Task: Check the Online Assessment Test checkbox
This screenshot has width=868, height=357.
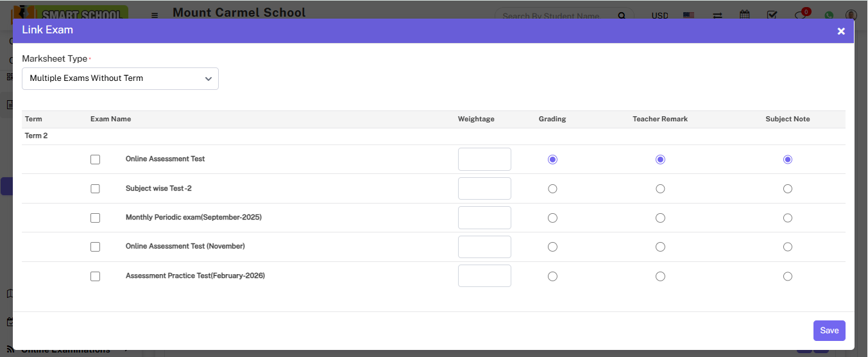Action: click(x=96, y=159)
